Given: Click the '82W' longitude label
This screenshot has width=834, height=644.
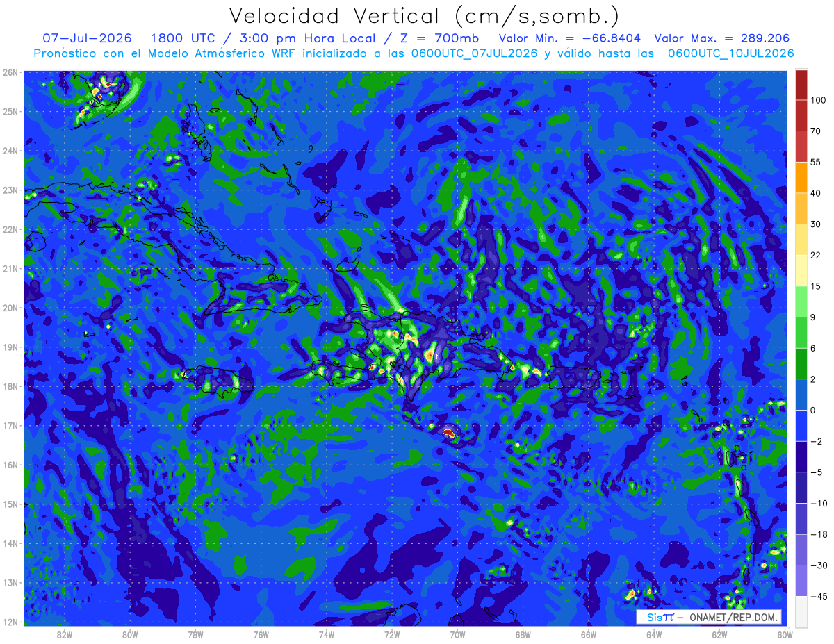Looking at the screenshot, I should click(x=65, y=634).
